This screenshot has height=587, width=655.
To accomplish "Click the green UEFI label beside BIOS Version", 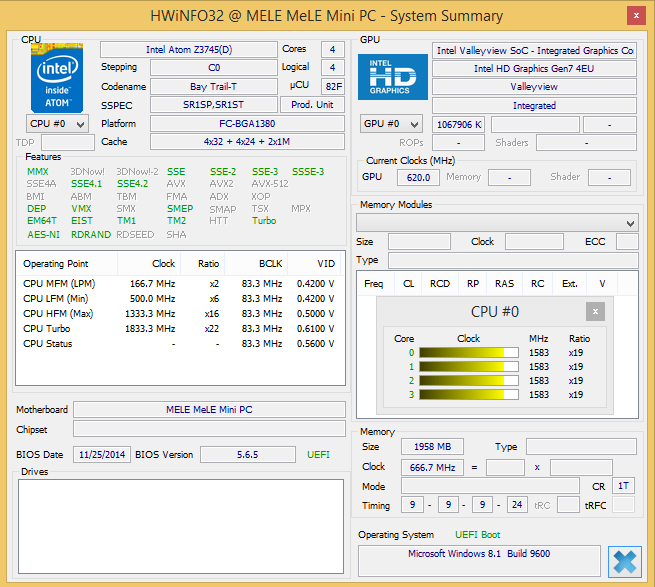I will coord(318,455).
